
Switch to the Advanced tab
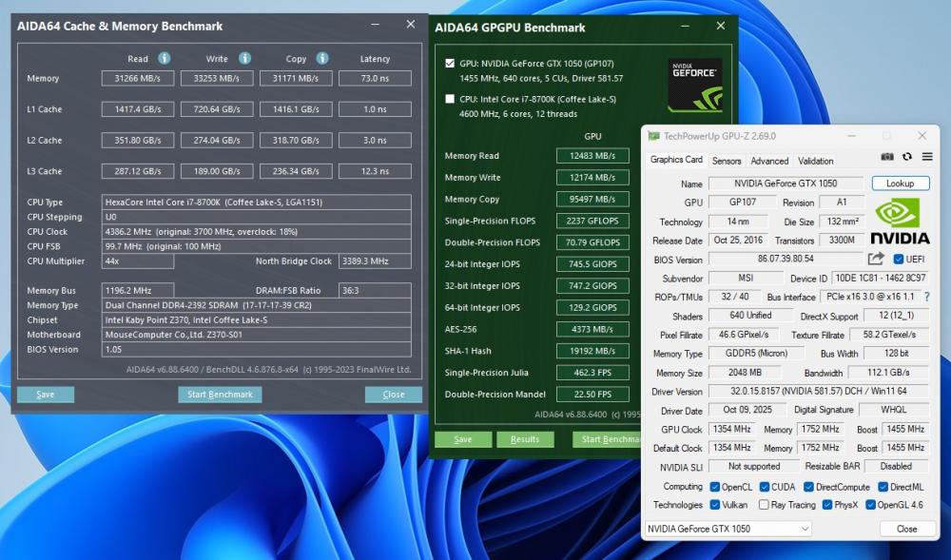769,161
